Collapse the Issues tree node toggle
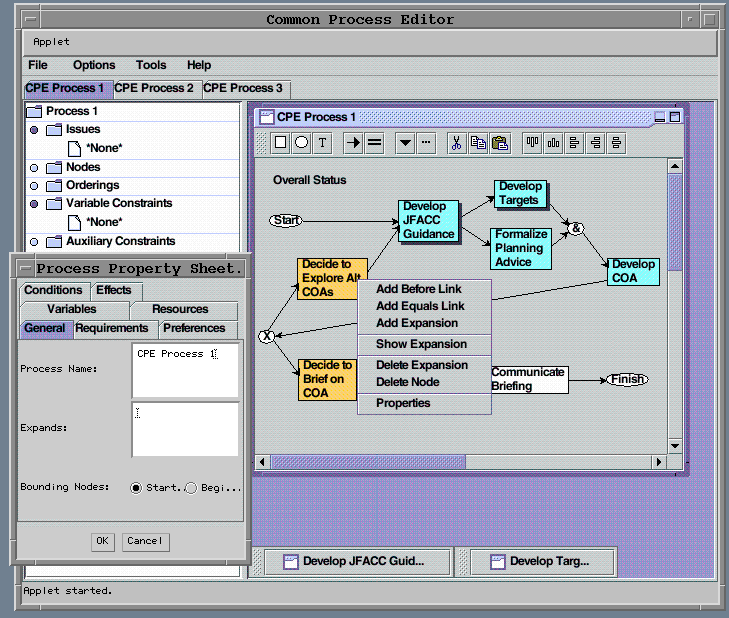Viewport: 729px width, 618px height. (x=34, y=130)
